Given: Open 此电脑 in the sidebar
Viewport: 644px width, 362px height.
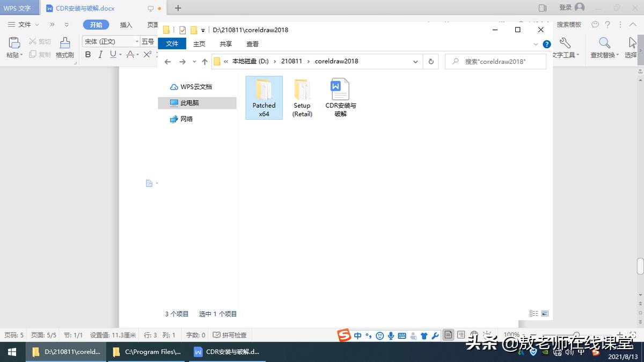Looking at the screenshot, I should pyautogui.click(x=188, y=102).
